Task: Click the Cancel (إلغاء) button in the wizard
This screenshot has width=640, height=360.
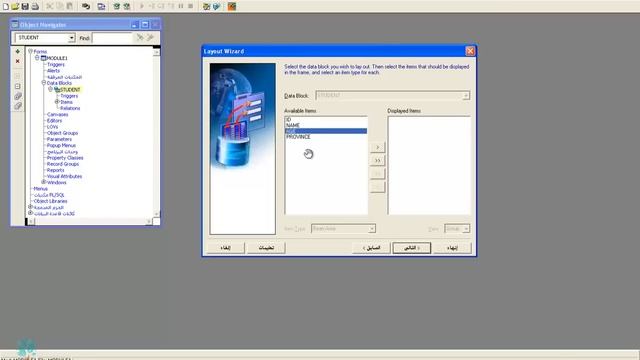Action: point(225,248)
